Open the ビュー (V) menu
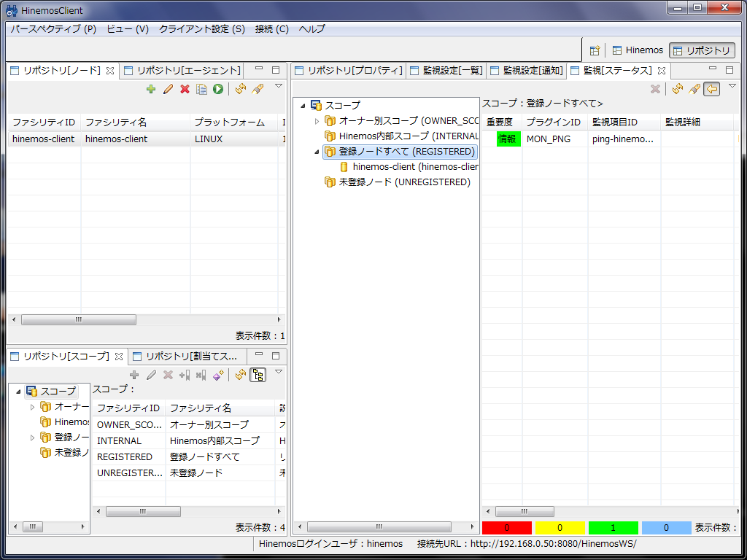 128,29
